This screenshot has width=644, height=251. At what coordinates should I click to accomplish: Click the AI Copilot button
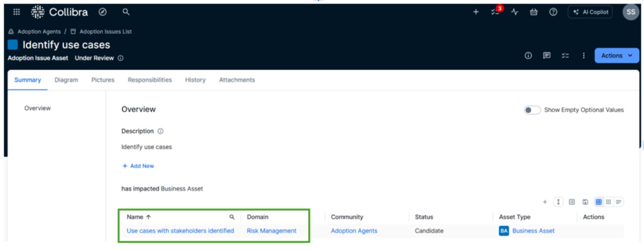point(590,12)
